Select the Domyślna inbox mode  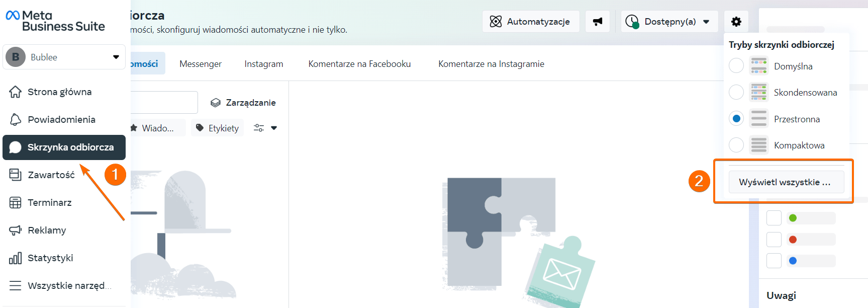pyautogui.click(x=736, y=66)
